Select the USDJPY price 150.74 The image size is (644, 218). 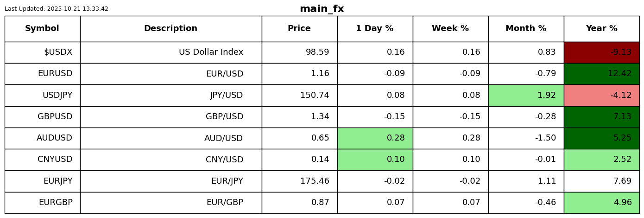(315, 96)
